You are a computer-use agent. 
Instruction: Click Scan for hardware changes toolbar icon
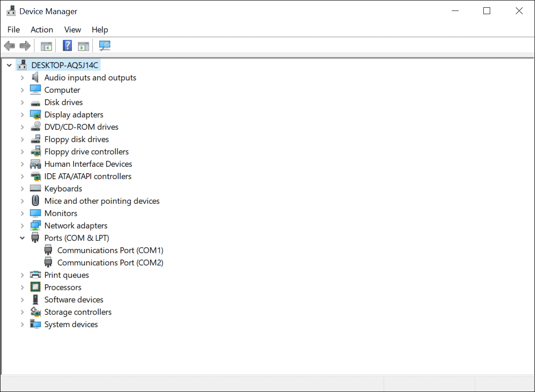[x=105, y=46]
